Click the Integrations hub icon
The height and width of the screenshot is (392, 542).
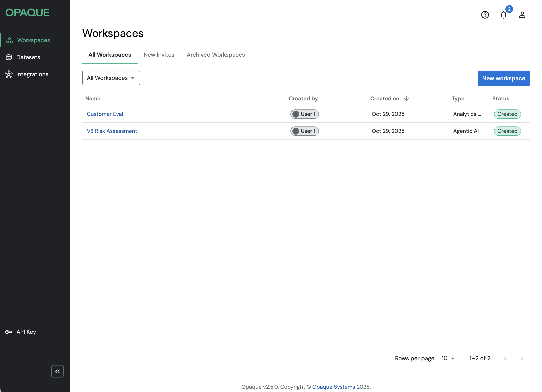tap(9, 74)
